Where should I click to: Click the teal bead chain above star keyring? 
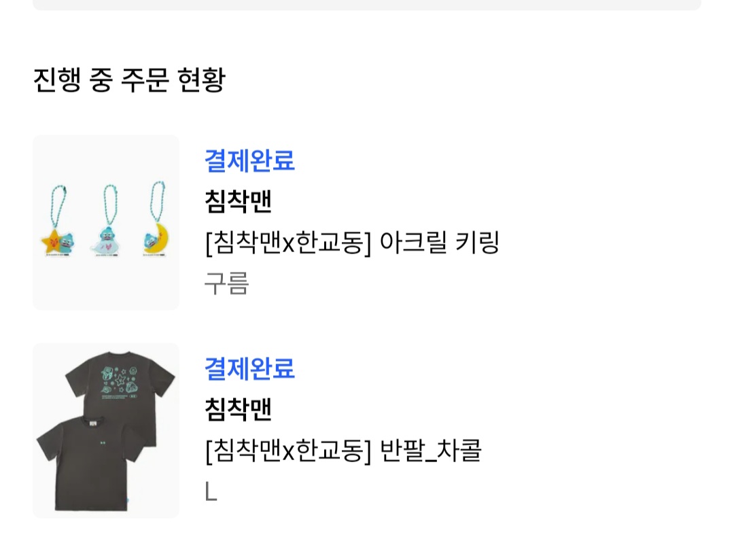pos(59,207)
